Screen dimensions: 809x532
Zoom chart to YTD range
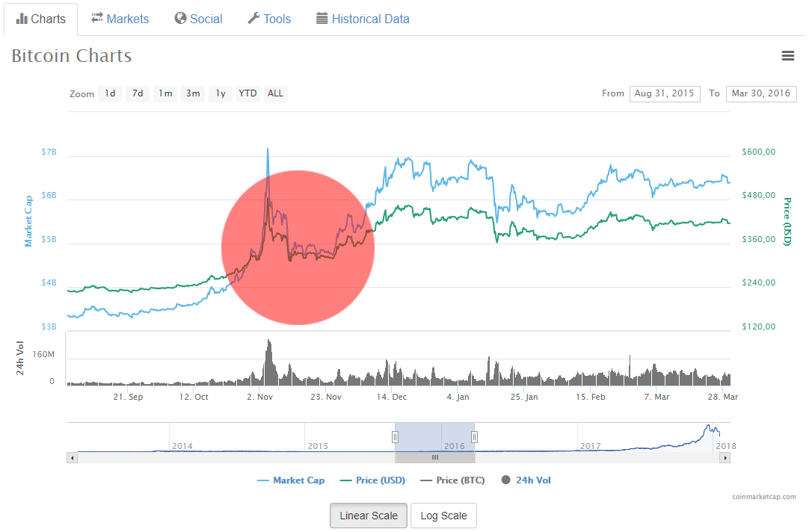(x=247, y=93)
